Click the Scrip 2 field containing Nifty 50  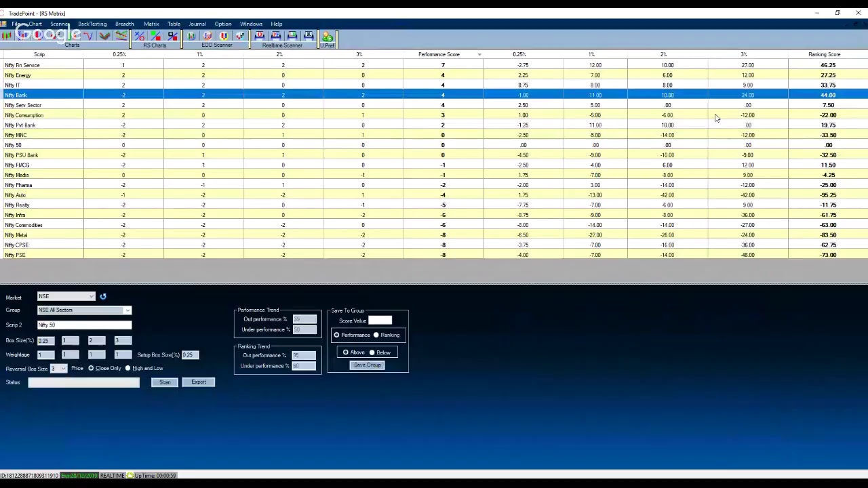[84, 325]
